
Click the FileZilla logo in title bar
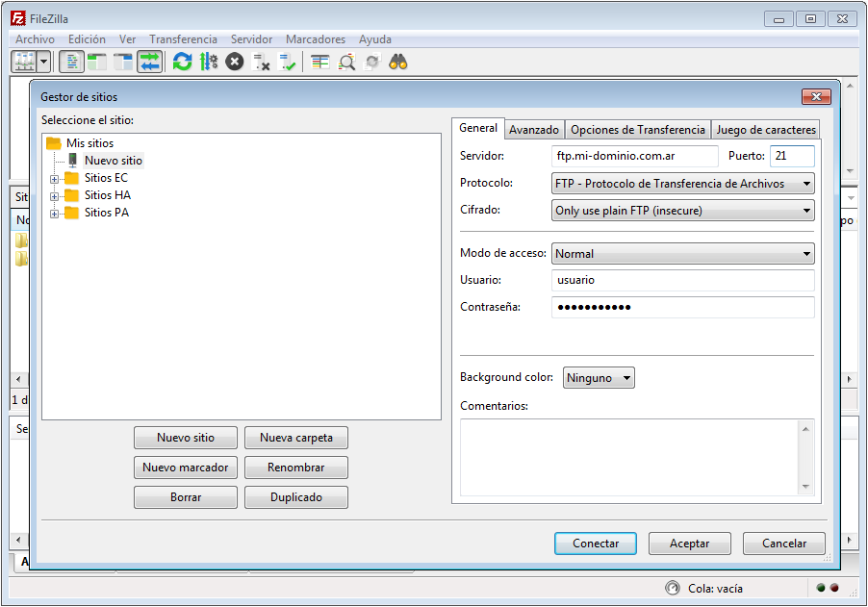point(18,18)
